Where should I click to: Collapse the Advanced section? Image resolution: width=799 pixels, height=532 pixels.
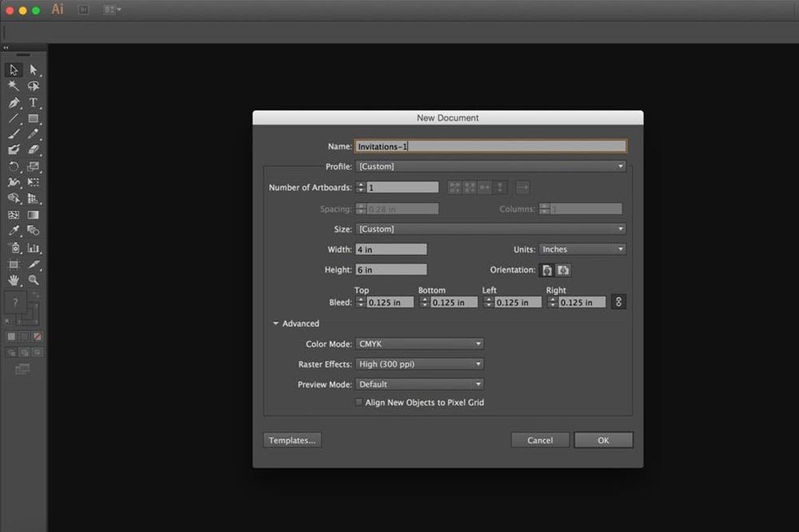point(276,323)
